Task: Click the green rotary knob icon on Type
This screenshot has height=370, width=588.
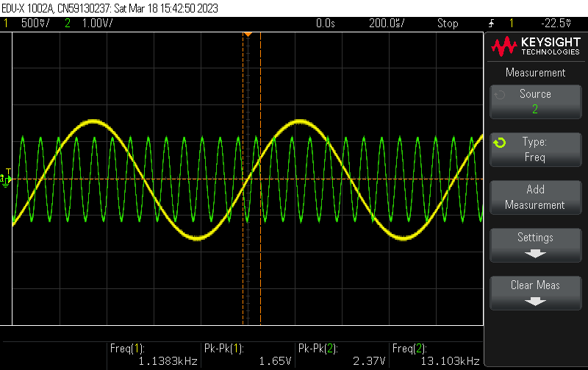Action: pyautogui.click(x=500, y=143)
